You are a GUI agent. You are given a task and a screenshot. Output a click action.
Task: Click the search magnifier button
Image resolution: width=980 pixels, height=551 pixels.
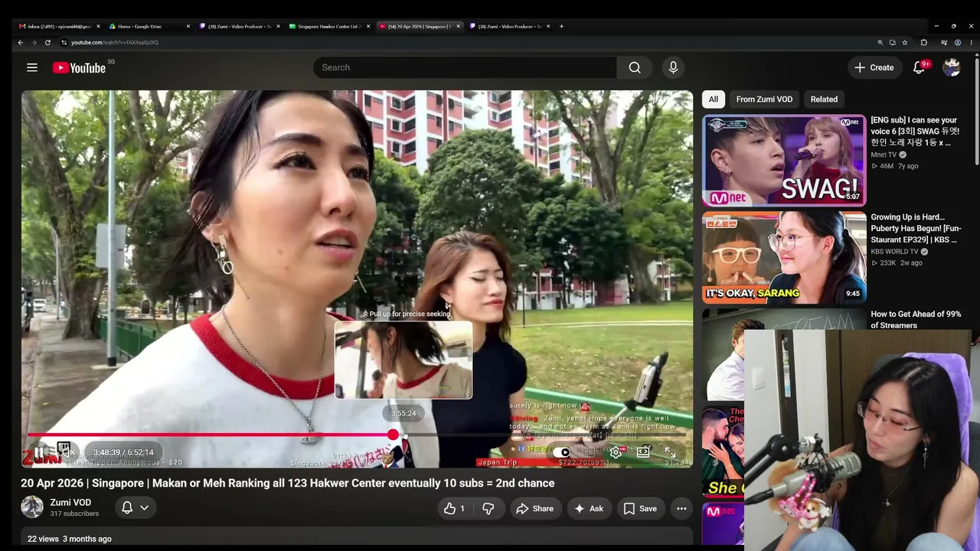[635, 67]
